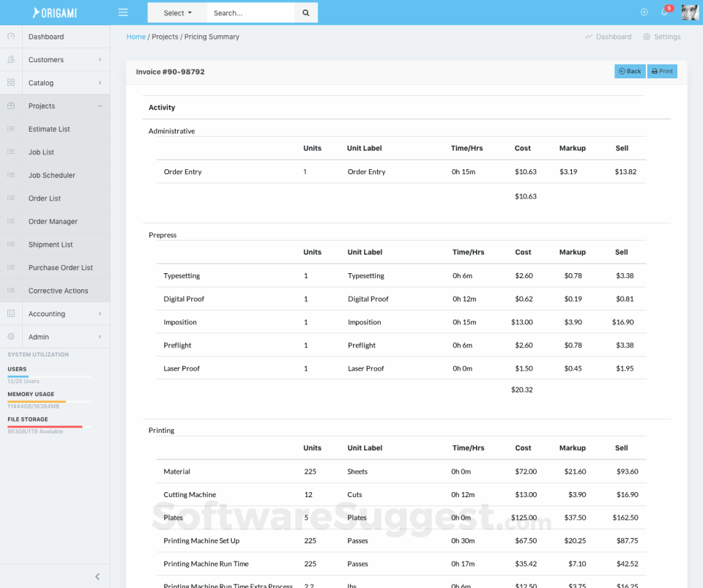The width and height of the screenshot is (703, 588).
Task: Click the Origami logo
Action: (55, 12)
